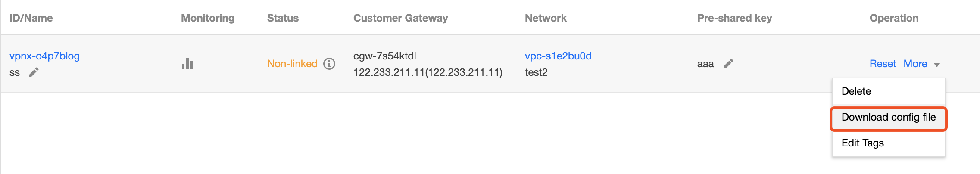Edit the name 'ss' with the pencil icon
Screen dimensions: 980x174
[x=34, y=72]
